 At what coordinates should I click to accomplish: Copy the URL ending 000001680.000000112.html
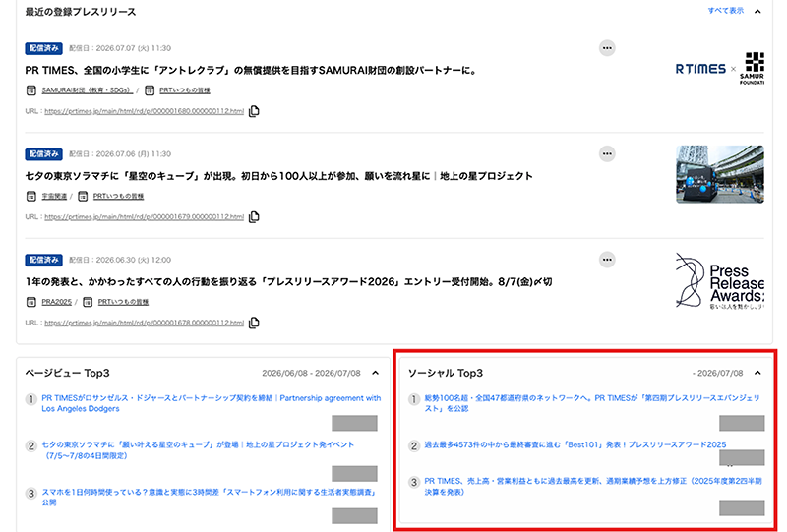tap(254, 111)
